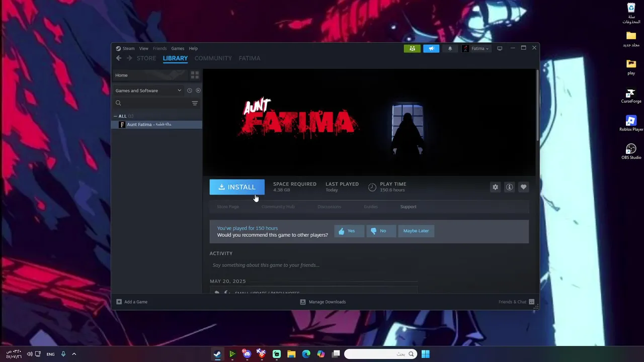Go forward with the right arrow
This screenshot has width=644, height=362.
pyautogui.click(x=129, y=58)
